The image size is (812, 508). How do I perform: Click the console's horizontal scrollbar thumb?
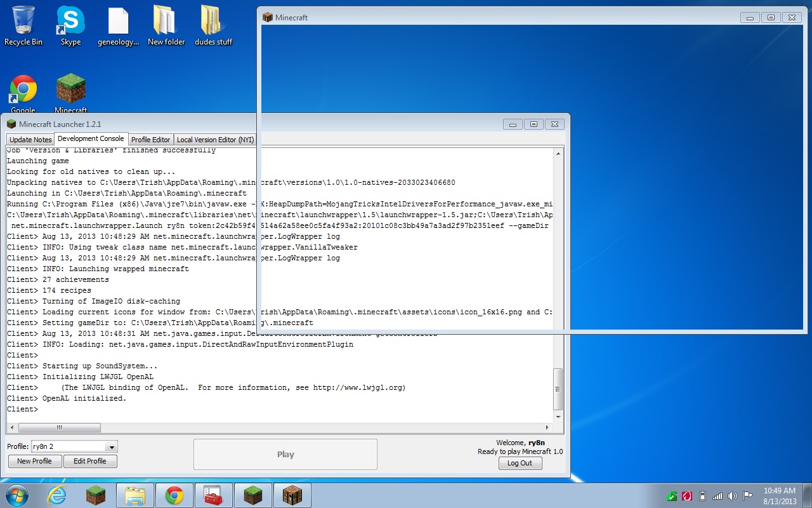[x=60, y=427]
